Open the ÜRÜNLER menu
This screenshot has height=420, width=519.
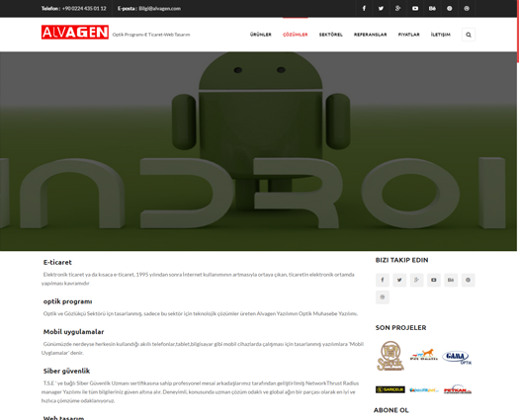(261, 35)
